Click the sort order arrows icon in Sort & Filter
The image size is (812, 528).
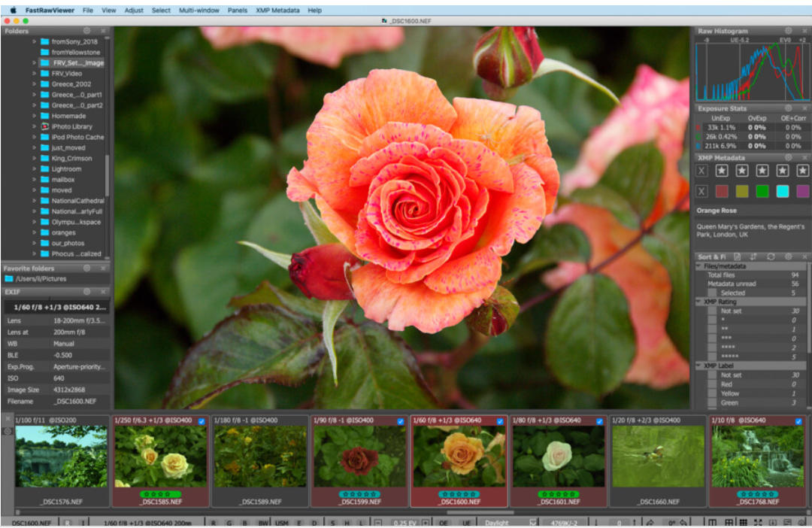pos(753,257)
